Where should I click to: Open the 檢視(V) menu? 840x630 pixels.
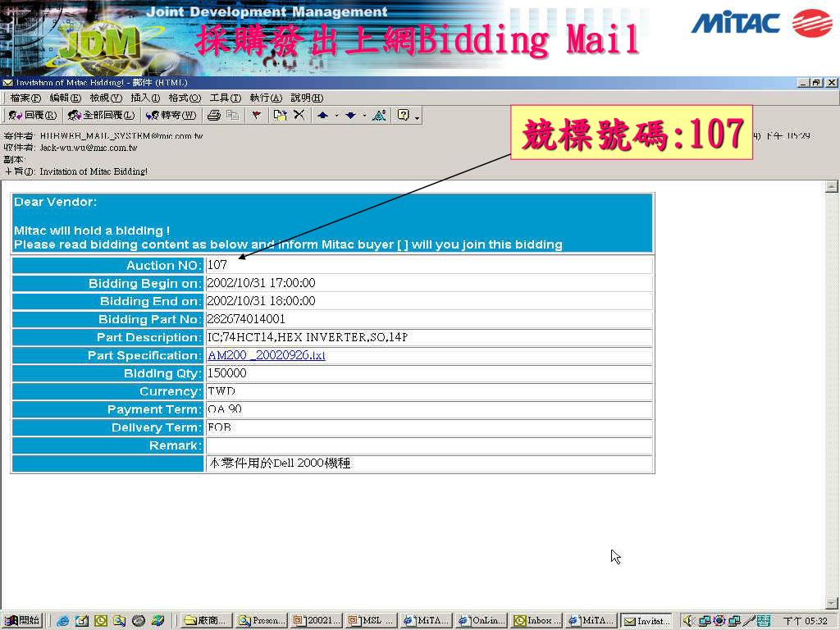pyautogui.click(x=106, y=98)
